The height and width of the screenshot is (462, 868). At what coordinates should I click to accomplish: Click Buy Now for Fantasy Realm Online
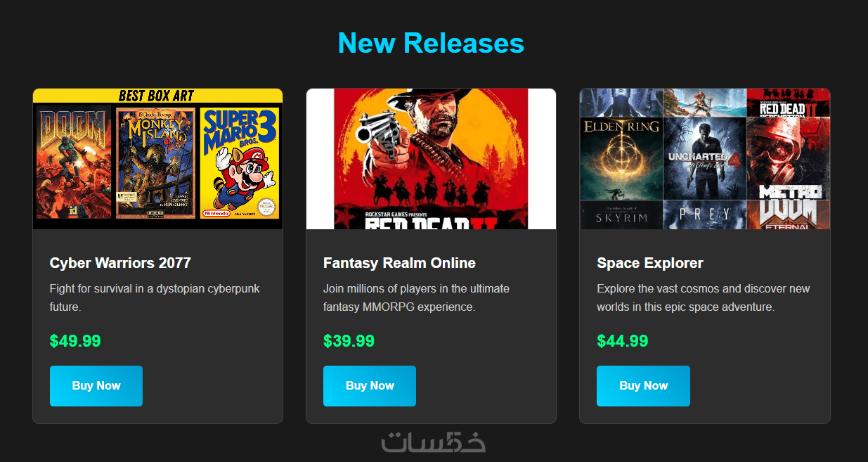coord(370,385)
